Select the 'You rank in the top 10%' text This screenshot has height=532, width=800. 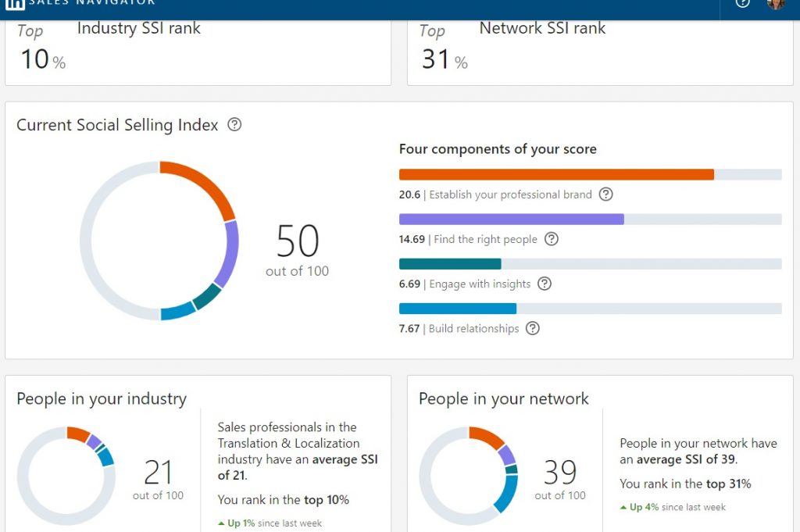[283, 500]
